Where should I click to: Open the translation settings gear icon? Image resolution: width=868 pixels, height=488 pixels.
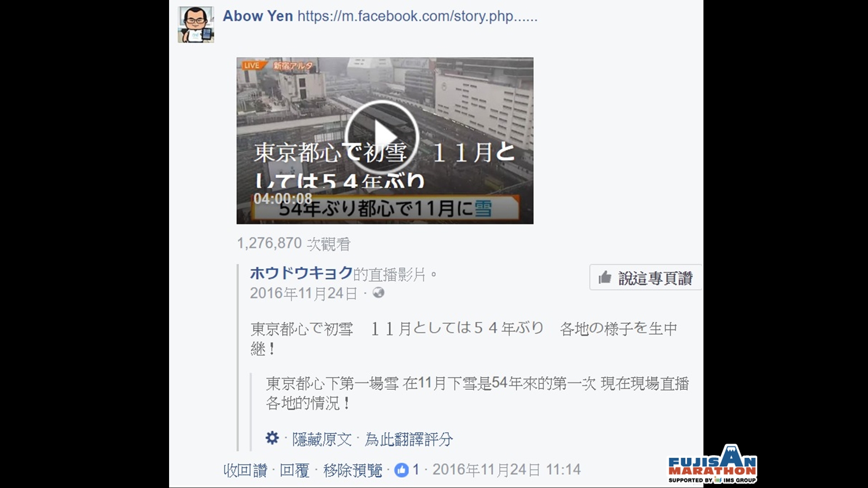(272, 438)
